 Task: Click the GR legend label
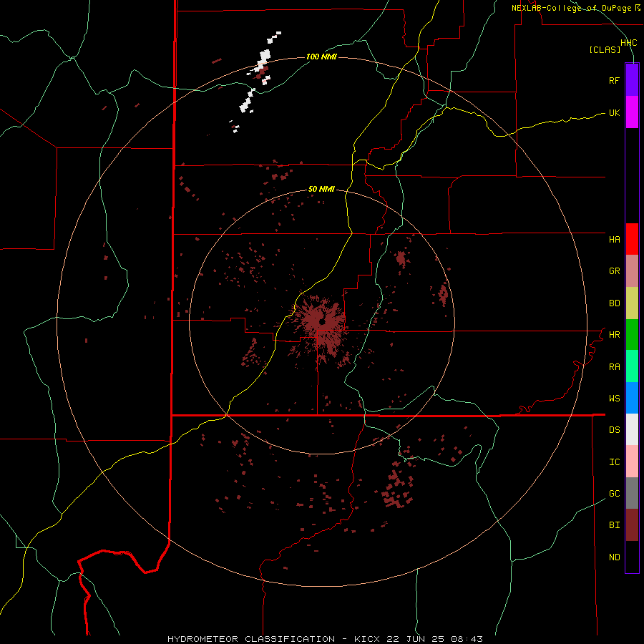[x=614, y=271]
